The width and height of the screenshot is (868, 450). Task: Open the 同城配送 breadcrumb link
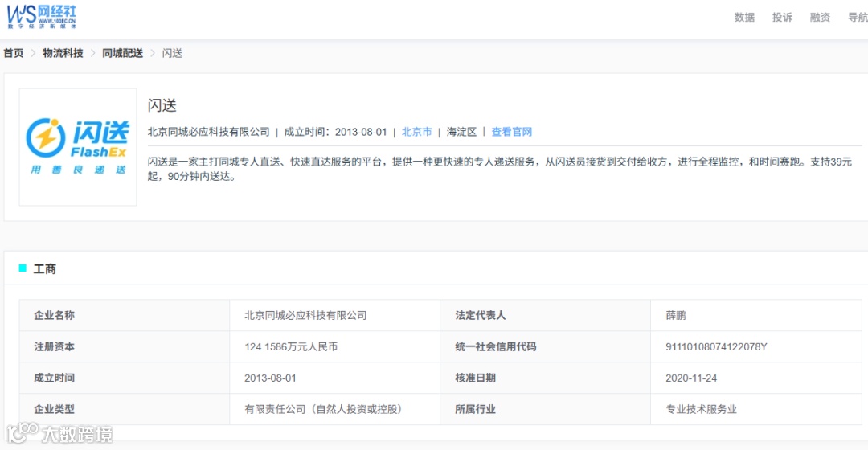122,53
